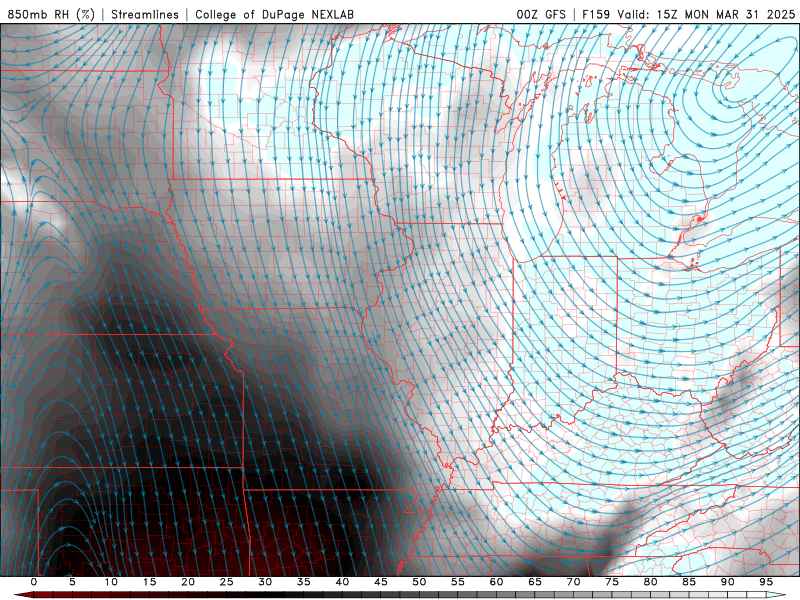Click the colorbar label '10'
This screenshot has height=600, width=800.
coord(111,582)
